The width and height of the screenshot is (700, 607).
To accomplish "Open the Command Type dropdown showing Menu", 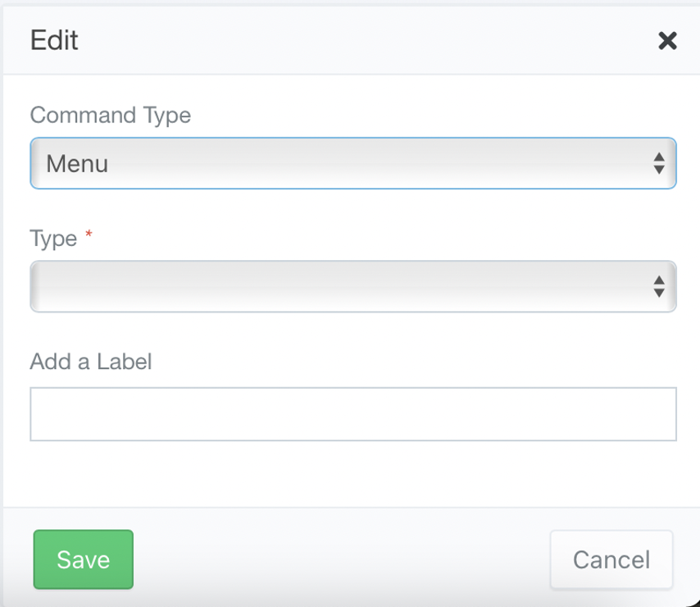I will pos(353,163).
